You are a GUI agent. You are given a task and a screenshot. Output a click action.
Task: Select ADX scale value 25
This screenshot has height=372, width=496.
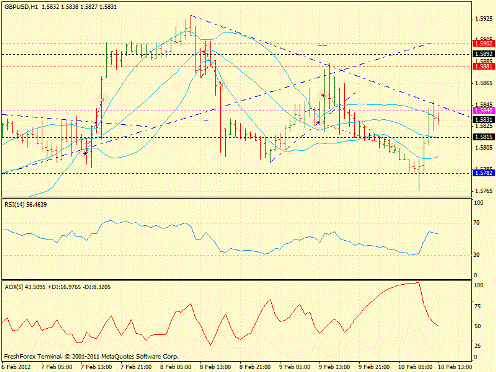(477, 346)
